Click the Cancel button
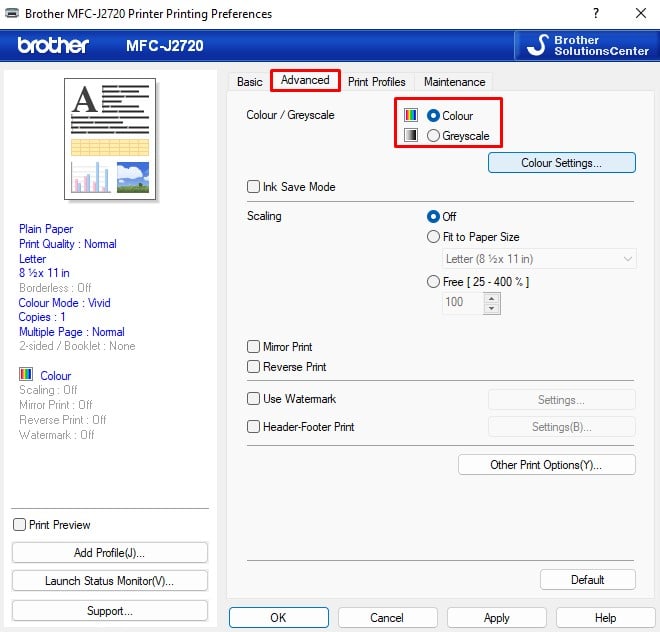Image resolution: width=660 pixels, height=632 pixels. point(387,618)
